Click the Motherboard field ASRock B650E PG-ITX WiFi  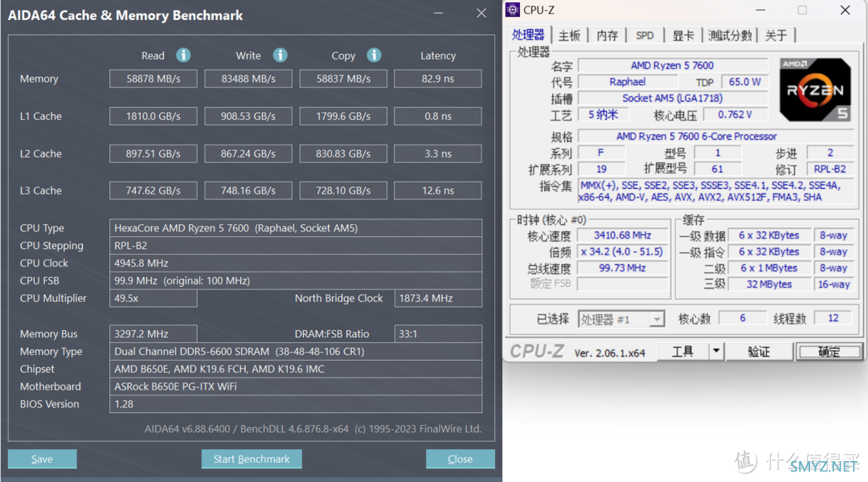296,386
